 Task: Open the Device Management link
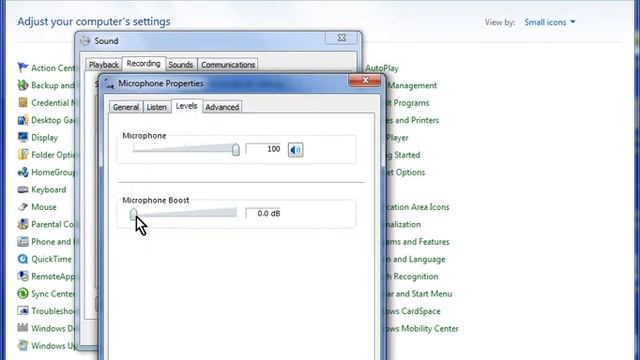(411, 86)
